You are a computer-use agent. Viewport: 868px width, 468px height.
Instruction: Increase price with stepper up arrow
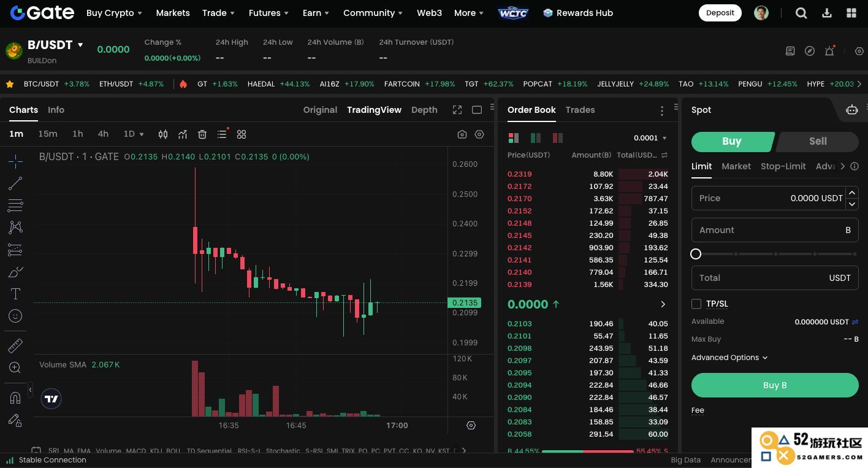click(852, 192)
